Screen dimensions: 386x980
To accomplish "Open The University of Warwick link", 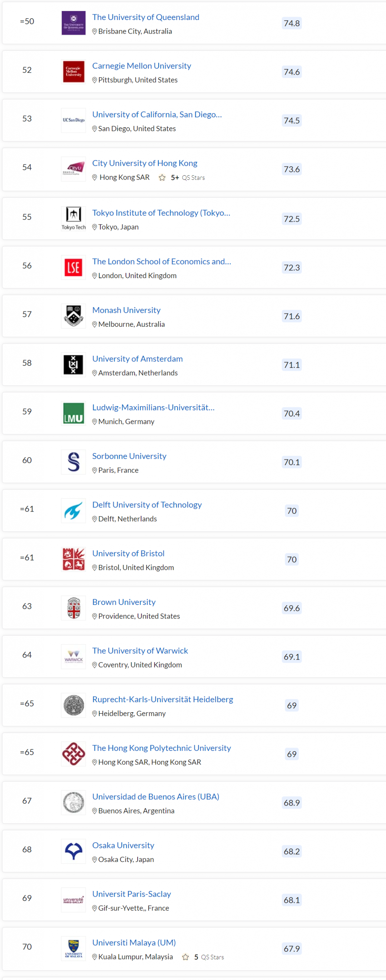I will point(140,651).
